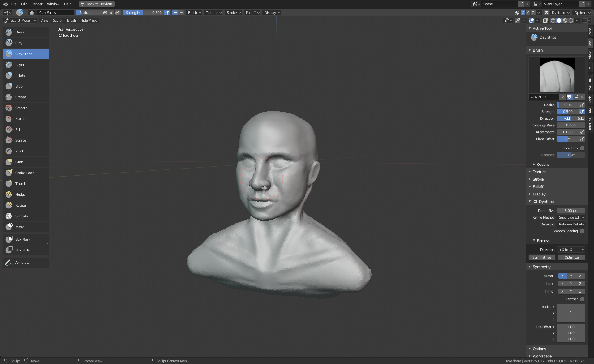Click the Detail Size field
Image resolution: width=594 pixels, height=364 pixels.
(570, 211)
